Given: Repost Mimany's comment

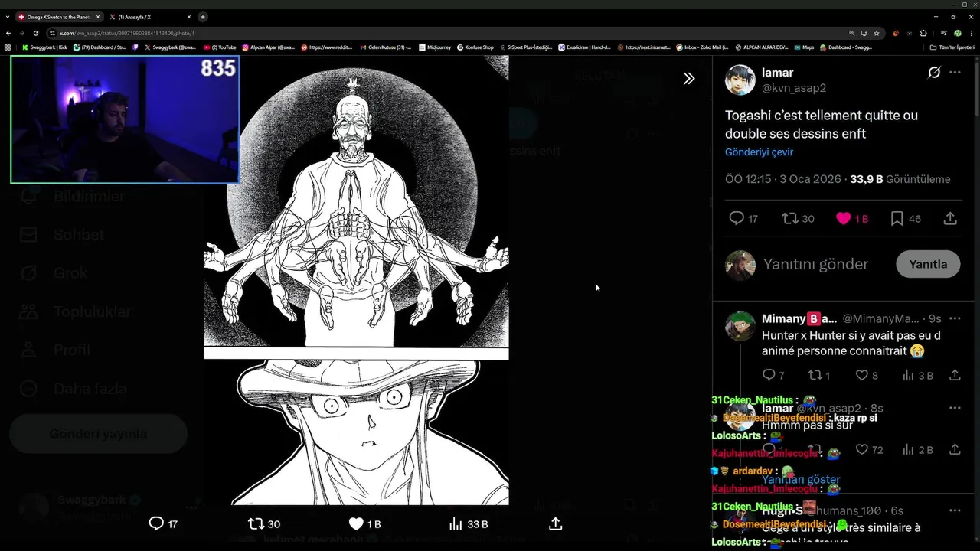Looking at the screenshot, I should tap(815, 375).
